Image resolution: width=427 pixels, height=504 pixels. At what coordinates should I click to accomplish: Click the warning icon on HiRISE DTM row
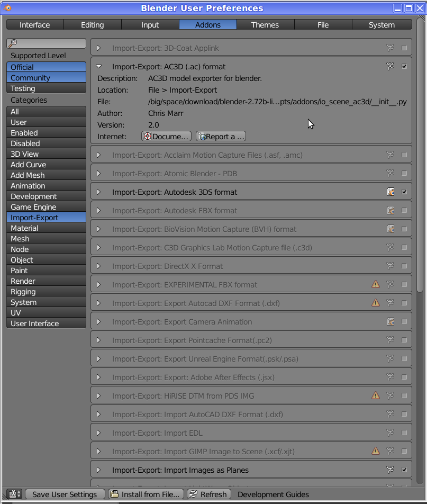(376, 395)
